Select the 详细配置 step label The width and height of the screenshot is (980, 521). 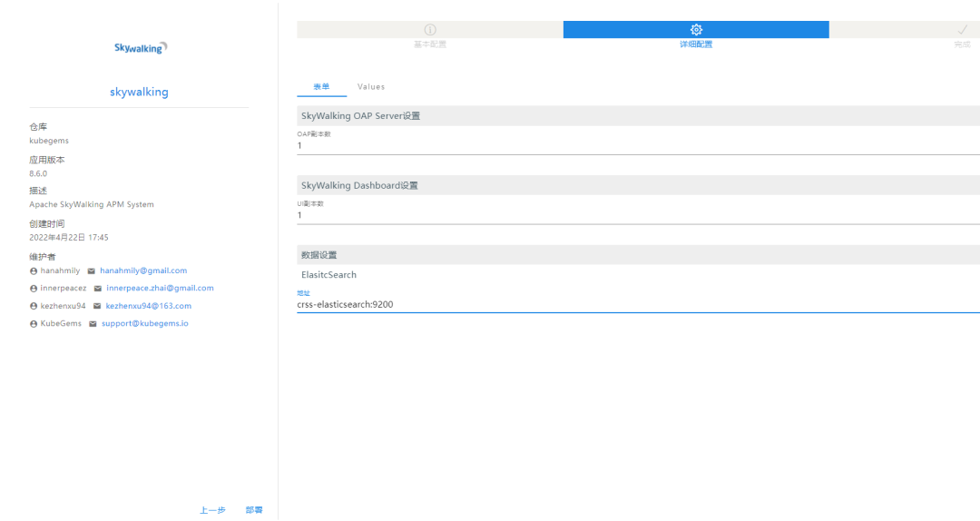point(696,44)
